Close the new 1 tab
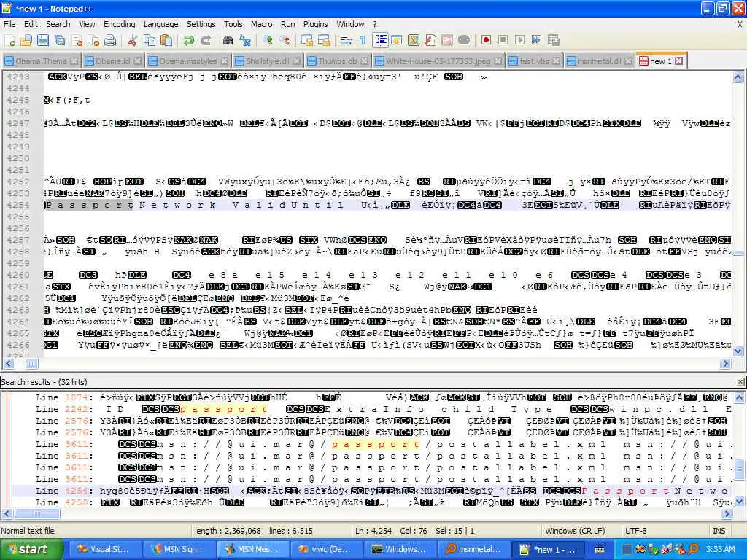This screenshot has width=747, height=560. pos(679,61)
